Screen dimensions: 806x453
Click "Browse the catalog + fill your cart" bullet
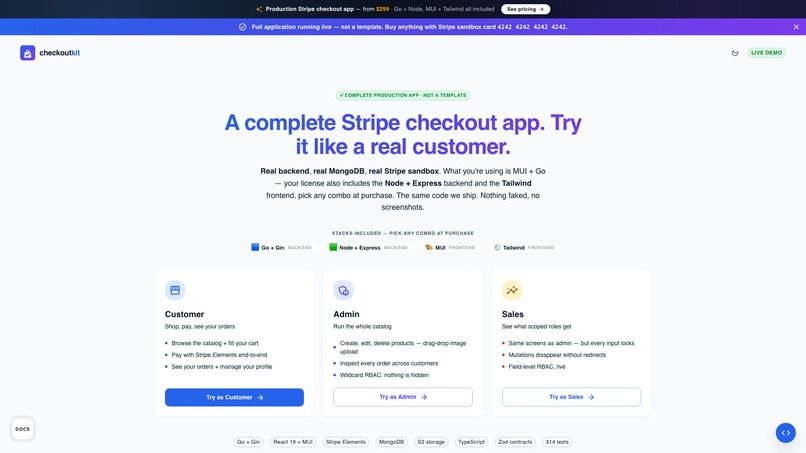click(x=215, y=343)
